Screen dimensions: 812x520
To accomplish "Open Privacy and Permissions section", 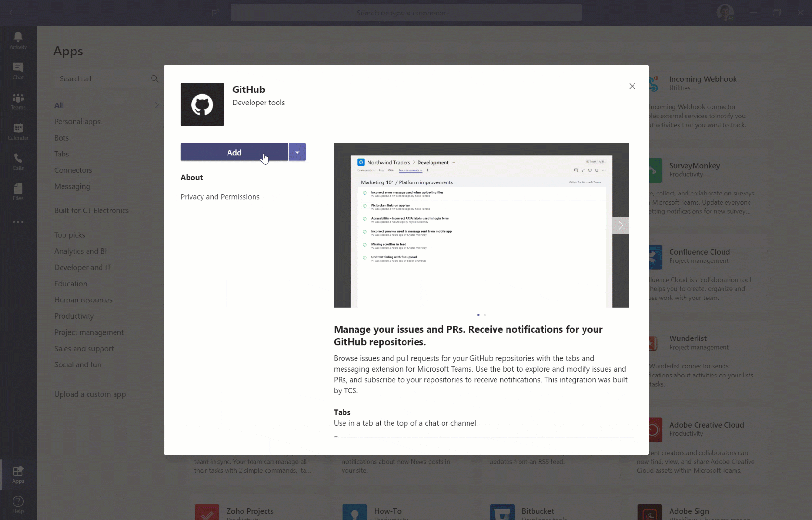I will click(220, 197).
